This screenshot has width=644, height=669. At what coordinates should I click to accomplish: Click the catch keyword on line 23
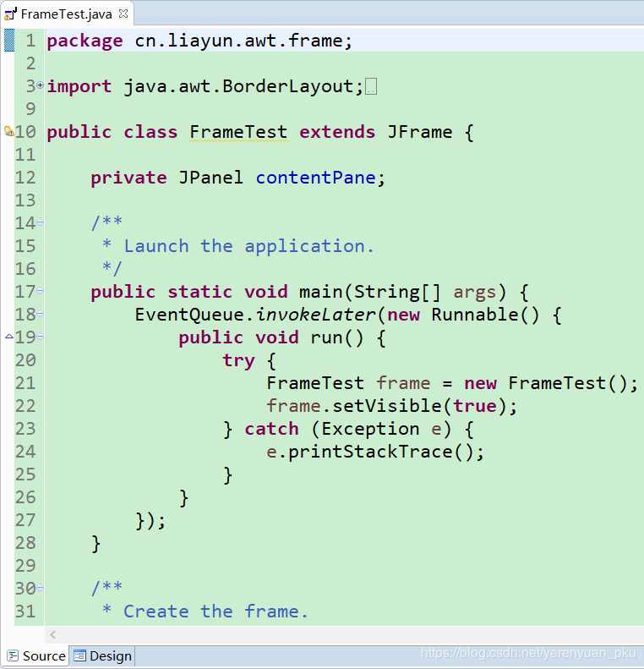272,428
